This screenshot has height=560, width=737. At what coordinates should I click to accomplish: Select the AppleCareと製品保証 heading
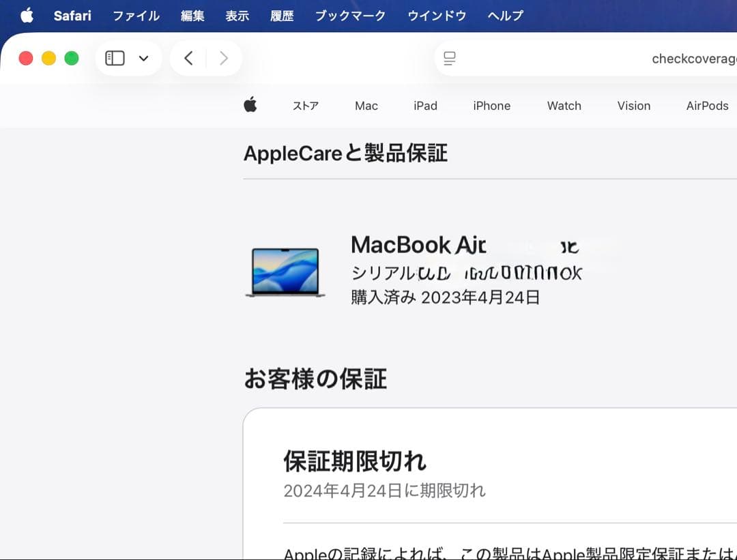[345, 153]
